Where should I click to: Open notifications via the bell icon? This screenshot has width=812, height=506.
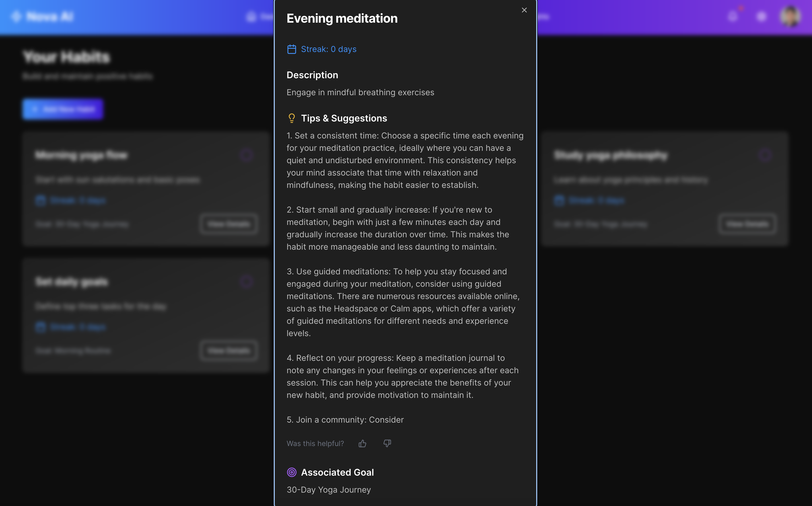pyautogui.click(x=732, y=16)
